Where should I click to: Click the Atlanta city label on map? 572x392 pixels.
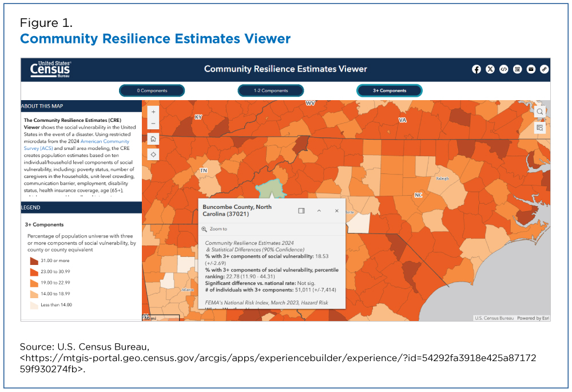pyautogui.click(x=188, y=290)
